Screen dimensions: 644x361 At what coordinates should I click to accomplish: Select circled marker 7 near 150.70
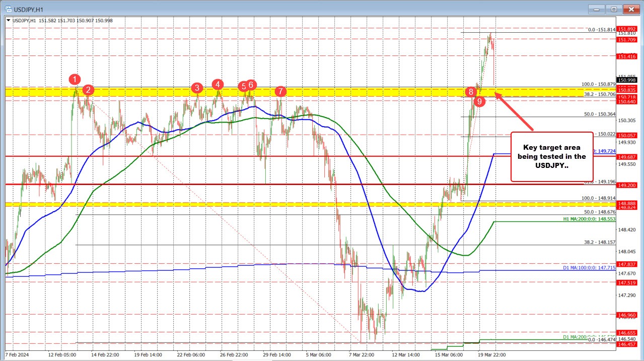point(280,91)
